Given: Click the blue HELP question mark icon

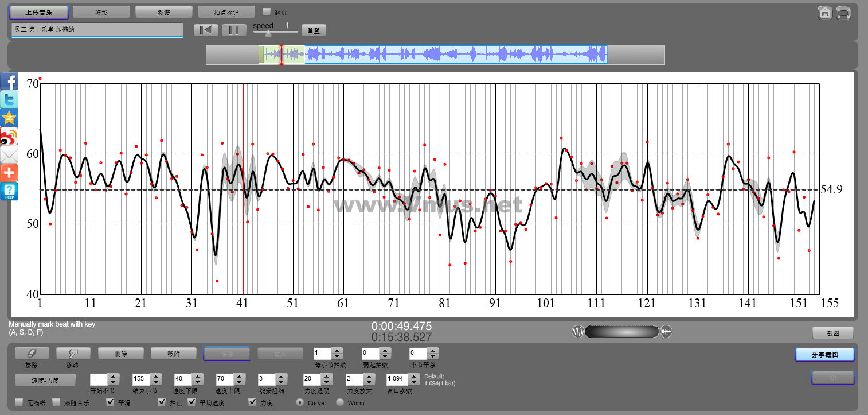Looking at the screenshot, I should 9,191.
